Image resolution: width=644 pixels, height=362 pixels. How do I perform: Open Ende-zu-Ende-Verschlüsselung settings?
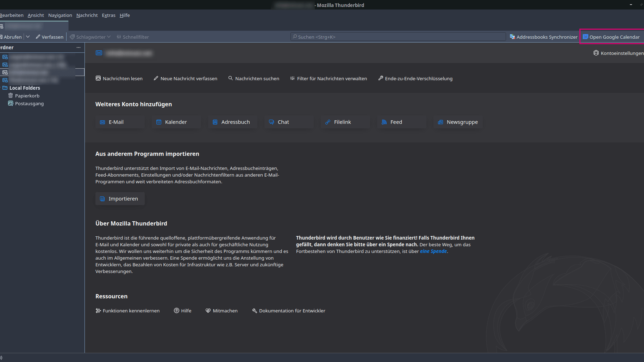415,78
